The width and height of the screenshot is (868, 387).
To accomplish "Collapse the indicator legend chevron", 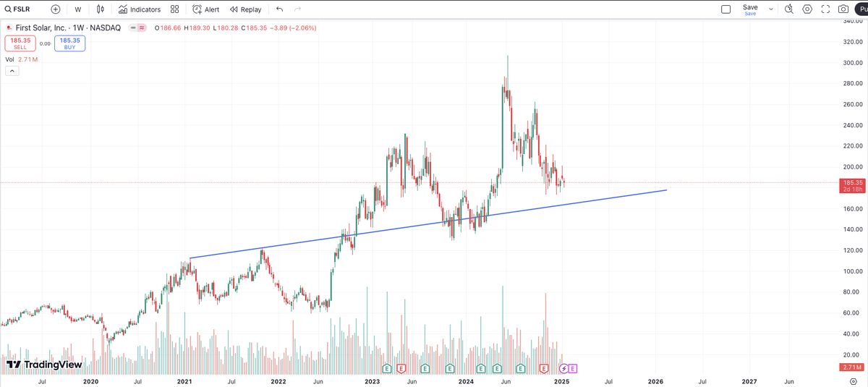I will coord(12,71).
